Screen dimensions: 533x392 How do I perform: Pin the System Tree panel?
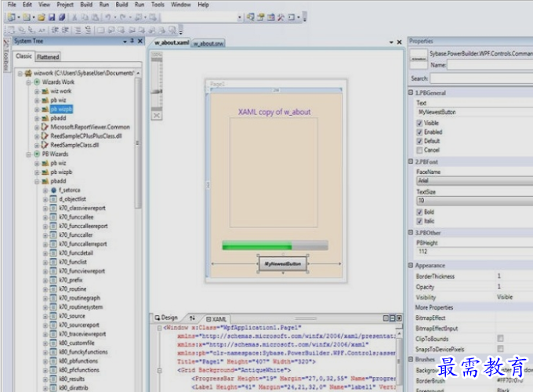(x=132, y=41)
